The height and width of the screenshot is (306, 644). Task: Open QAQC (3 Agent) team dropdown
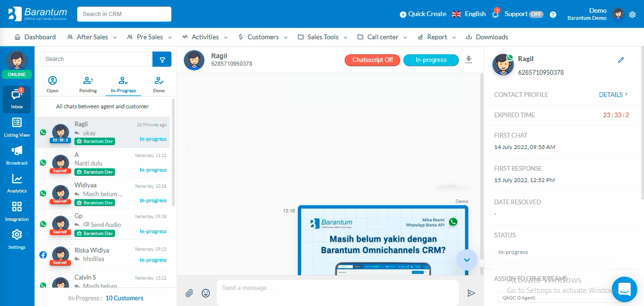tap(555, 298)
